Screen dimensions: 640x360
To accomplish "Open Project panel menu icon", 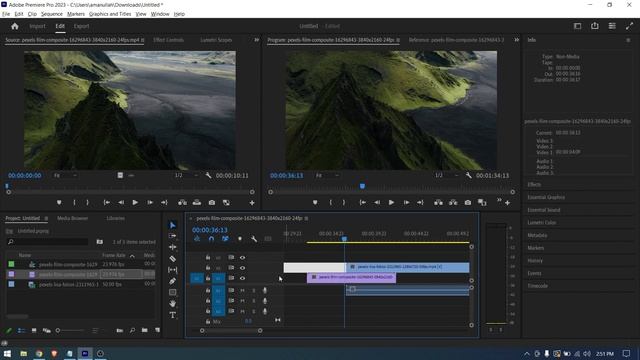I will [x=46, y=219].
